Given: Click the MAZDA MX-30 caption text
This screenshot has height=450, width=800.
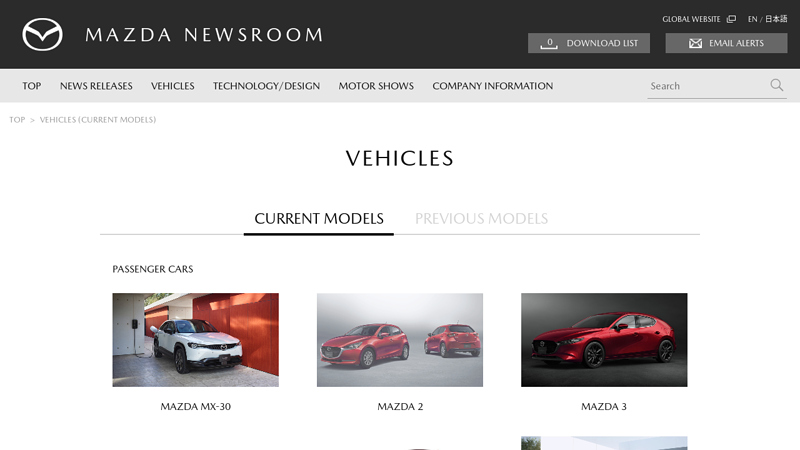Looking at the screenshot, I should click(195, 407).
